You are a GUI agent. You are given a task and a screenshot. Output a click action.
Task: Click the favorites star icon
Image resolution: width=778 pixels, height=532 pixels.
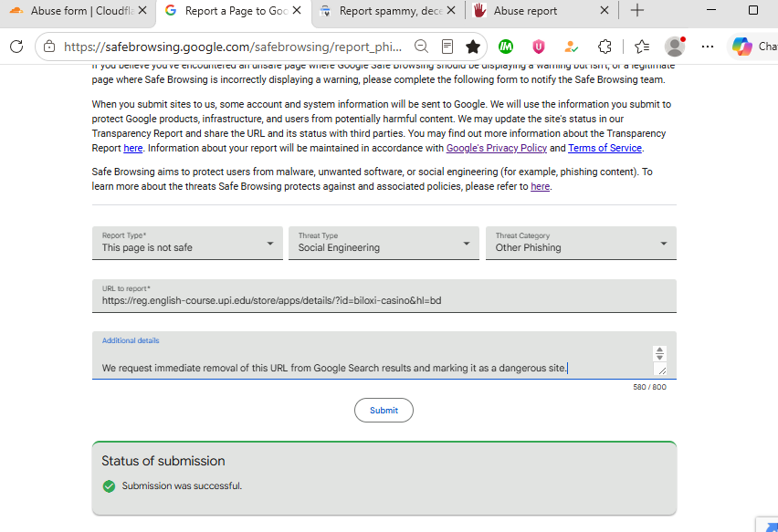point(473,47)
